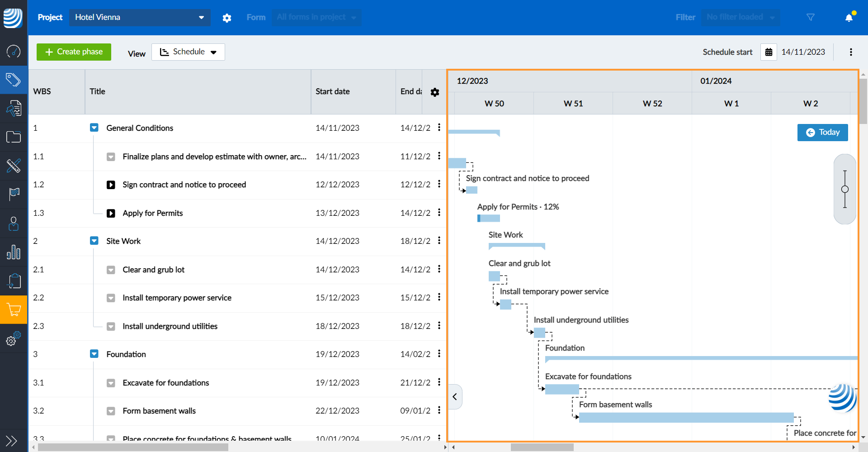
Task: Expand the sidebar with double chevron
Action: point(11,440)
